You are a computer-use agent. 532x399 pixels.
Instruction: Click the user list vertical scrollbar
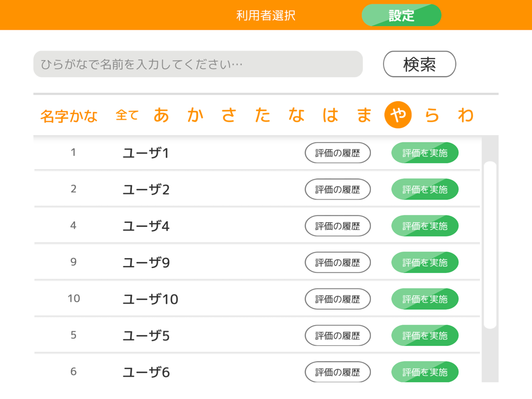pos(491,245)
